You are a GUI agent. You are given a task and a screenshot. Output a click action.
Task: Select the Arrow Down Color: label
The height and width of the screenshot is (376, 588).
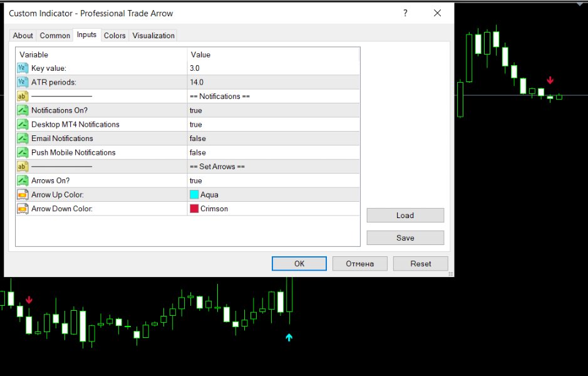tap(62, 209)
